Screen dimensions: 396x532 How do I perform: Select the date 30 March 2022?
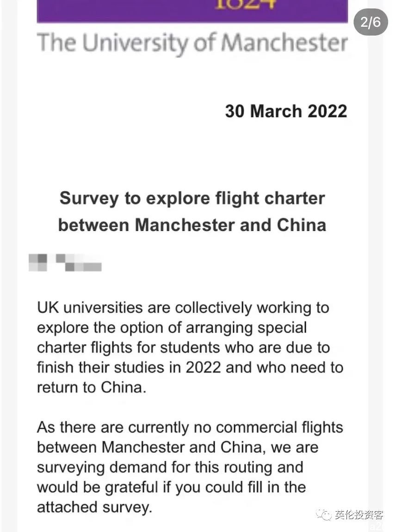(286, 111)
